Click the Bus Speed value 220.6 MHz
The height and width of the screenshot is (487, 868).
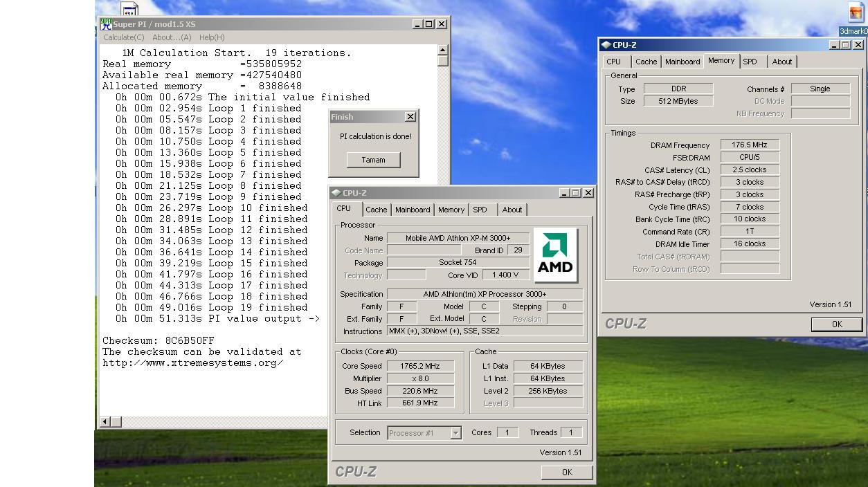(x=420, y=391)
